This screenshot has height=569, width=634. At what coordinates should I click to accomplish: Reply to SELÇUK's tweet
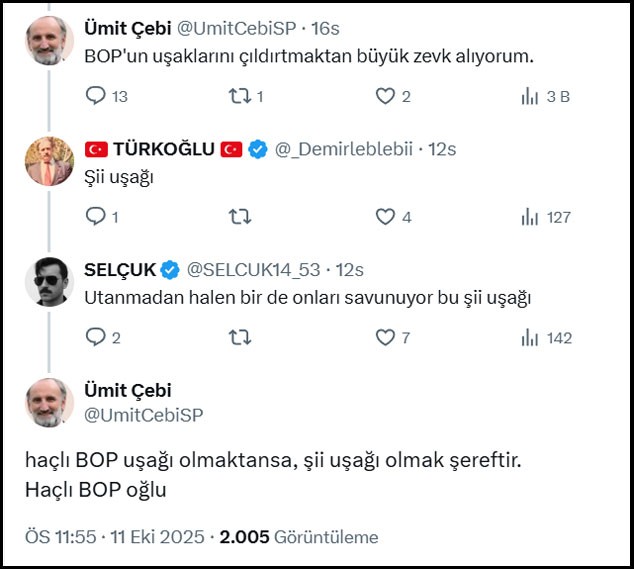coord(96,338)
